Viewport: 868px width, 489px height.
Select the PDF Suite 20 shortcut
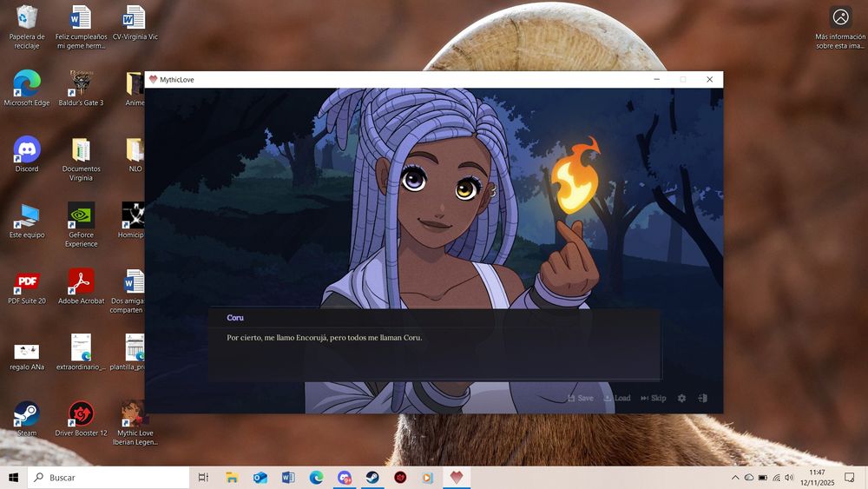click(27, 287)
